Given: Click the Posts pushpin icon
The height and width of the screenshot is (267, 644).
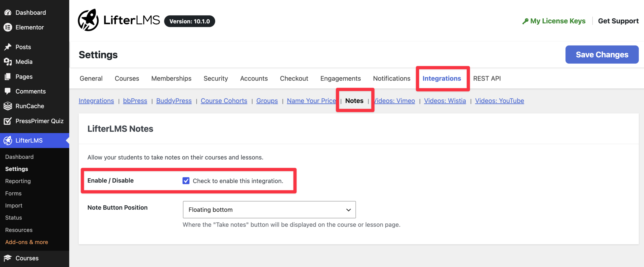Looking at the screenshot, I should [x=8, y=47].
